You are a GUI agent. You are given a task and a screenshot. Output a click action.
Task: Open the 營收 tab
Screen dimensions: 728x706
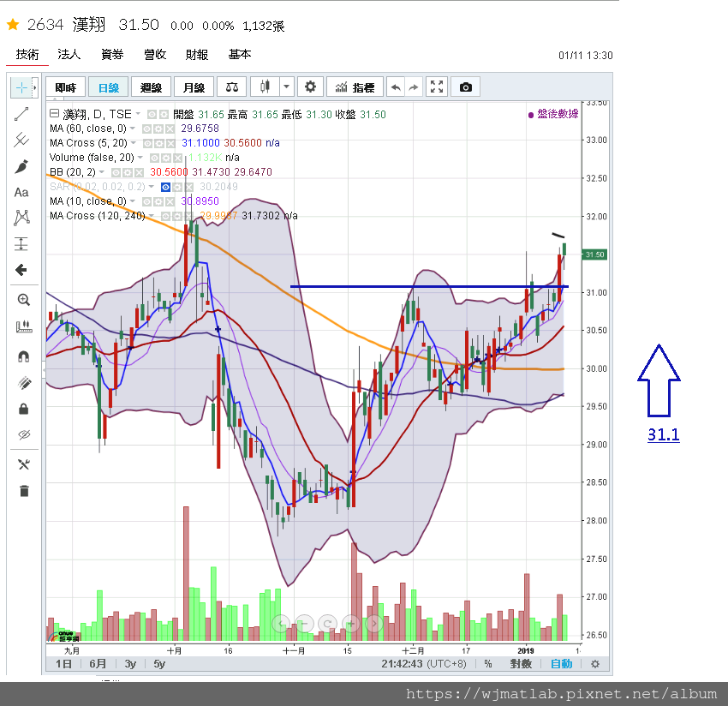click(155, 54)
